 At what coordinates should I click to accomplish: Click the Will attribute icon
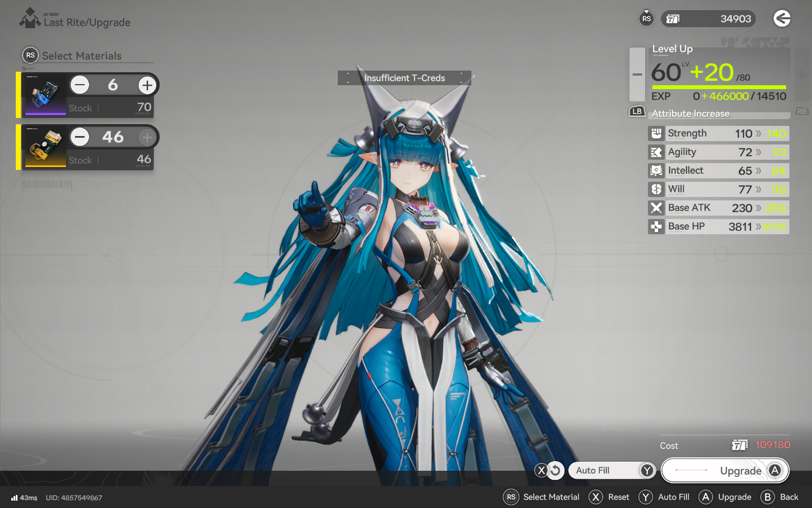coord(656,189)
